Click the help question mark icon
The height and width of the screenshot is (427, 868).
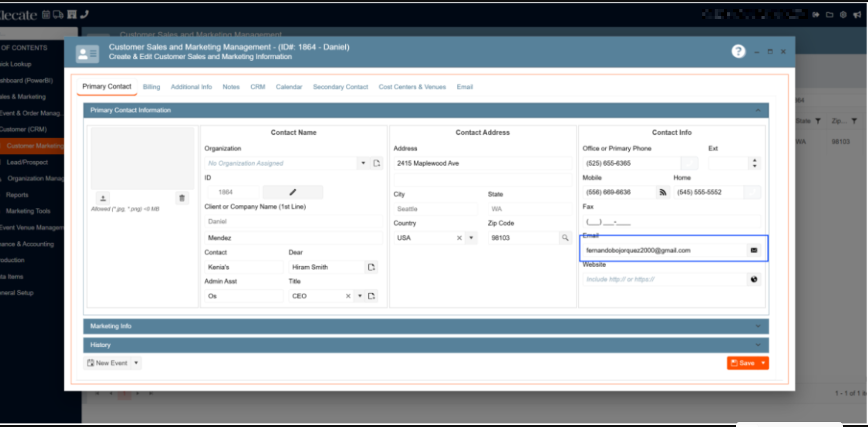click(x=738, y=51)
